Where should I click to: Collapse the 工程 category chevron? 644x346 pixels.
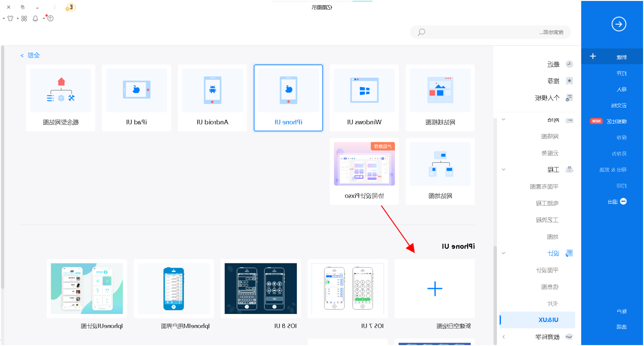(x=503, y=170)
